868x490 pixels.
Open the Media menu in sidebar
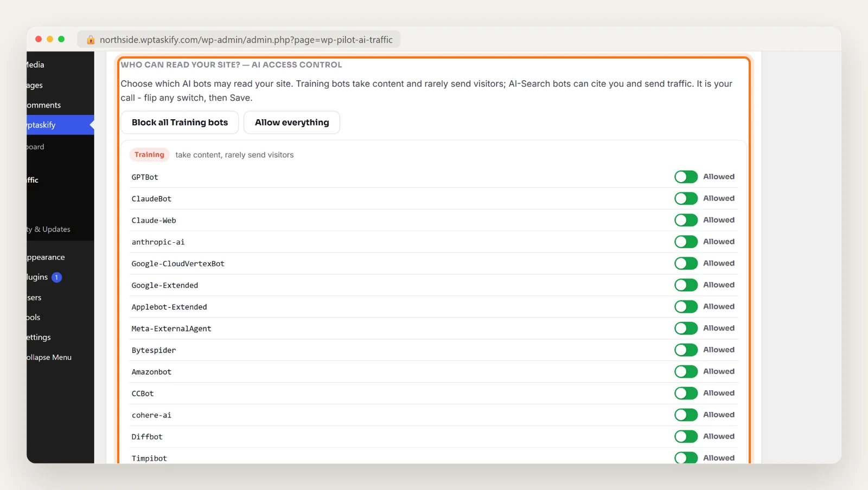pyautogui.click(x=35, y=65)
